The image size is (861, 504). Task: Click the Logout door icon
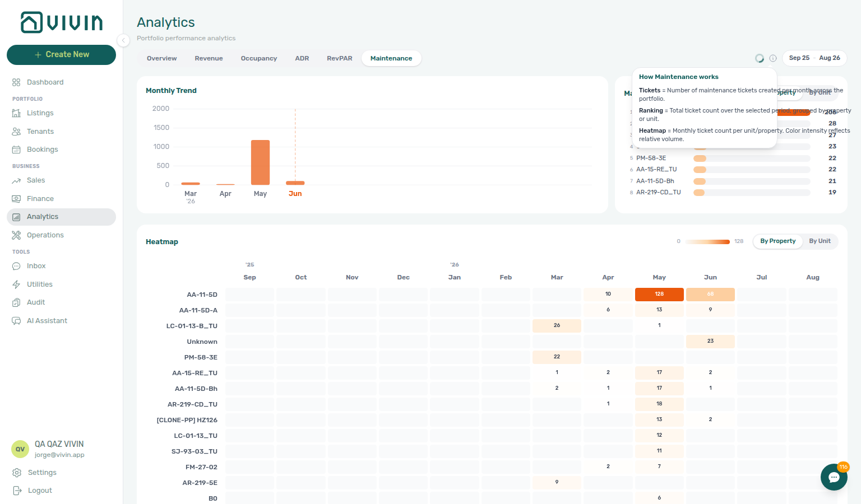[17, 491]
